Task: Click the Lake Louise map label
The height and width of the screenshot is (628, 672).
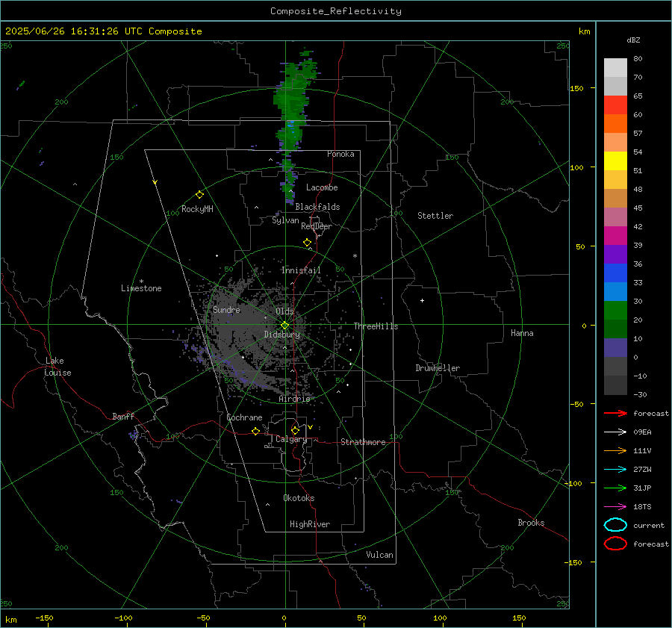Action: [x=57, y=367]
